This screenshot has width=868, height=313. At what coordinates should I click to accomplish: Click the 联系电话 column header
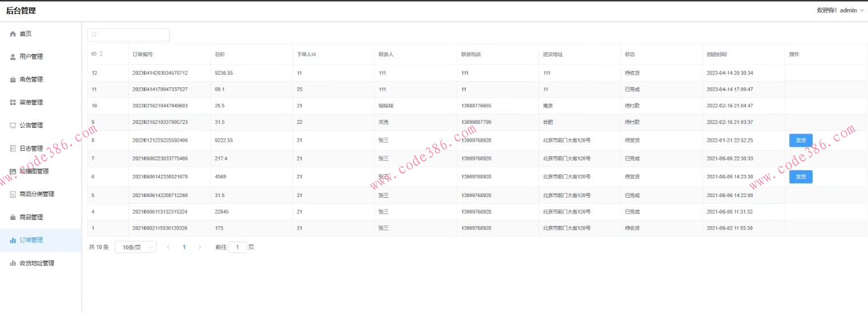(471, 54)
